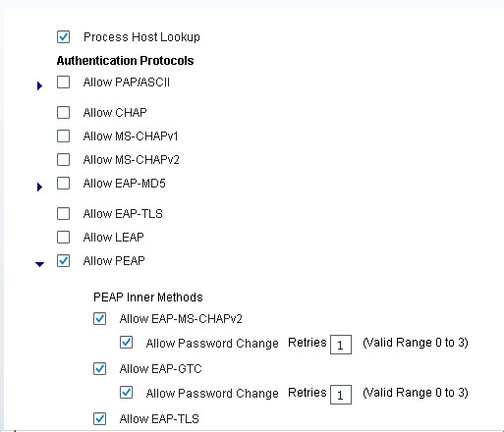Uncheck Allow Password Change under EAP-GTC
504x432 pixels.
(126, 393)
